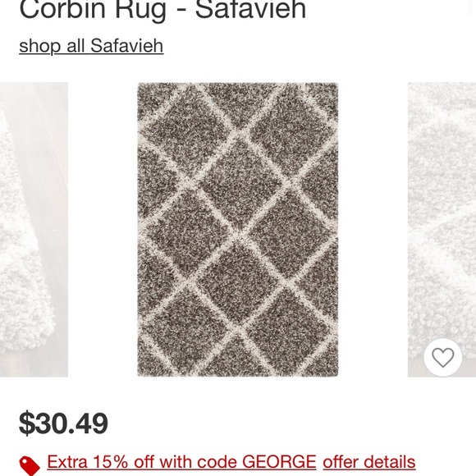Viewport: 476px width, 476px height.
Task: Tap the faded left carousel image
Action: 34,230
